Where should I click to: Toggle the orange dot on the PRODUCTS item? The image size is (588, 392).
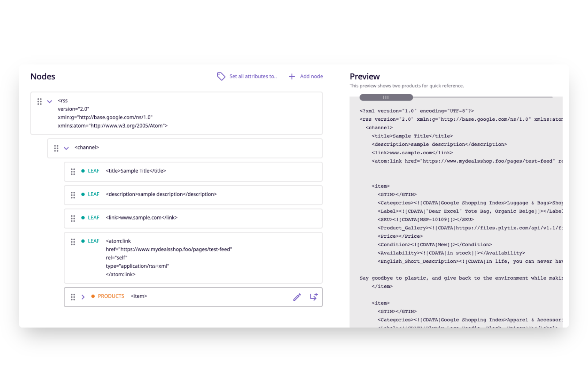[92, 296]
